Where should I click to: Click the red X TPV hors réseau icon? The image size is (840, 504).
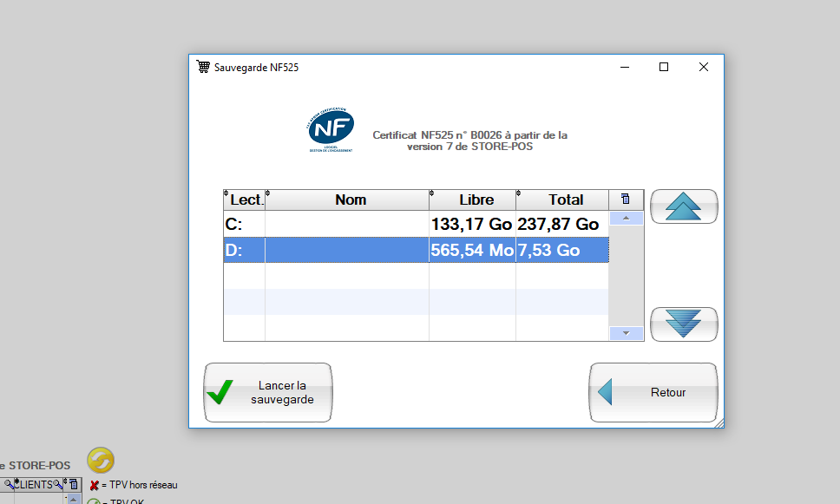[x=94, y=485]
